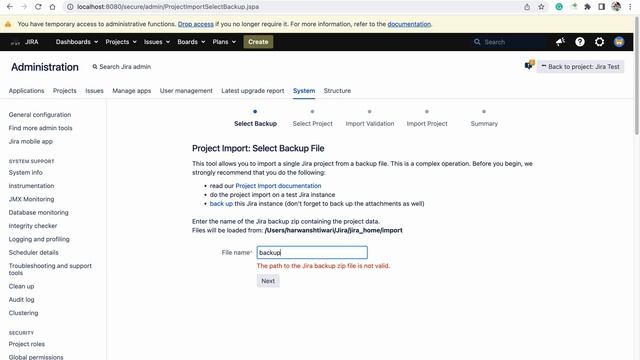Switch to the Issues admin tab
This screenshot has height=360, width=640.
tap(94, 91)
